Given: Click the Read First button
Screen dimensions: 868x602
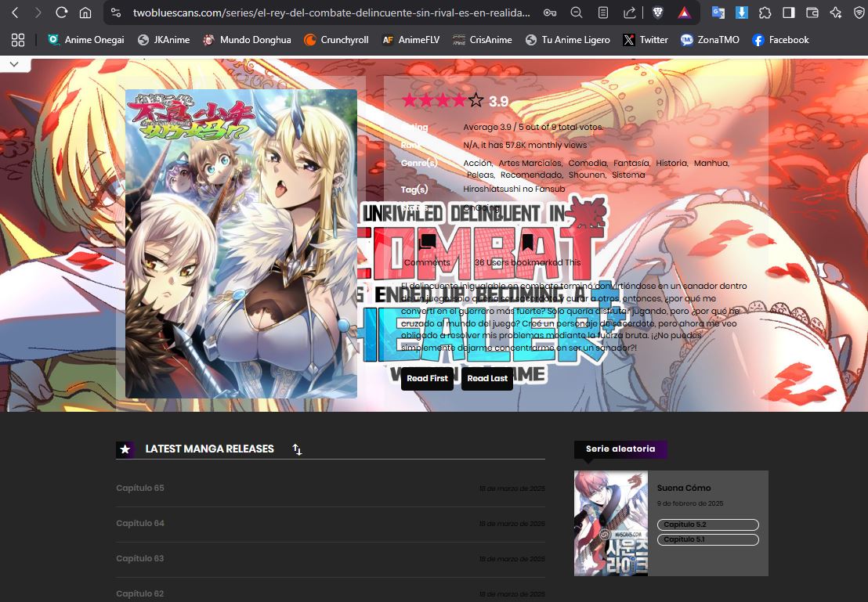Looking at the screenshot, I should [428, 378].
